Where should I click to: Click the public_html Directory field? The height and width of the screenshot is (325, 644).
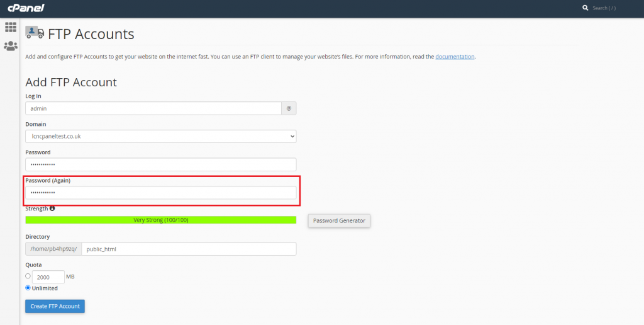(189, 249)
